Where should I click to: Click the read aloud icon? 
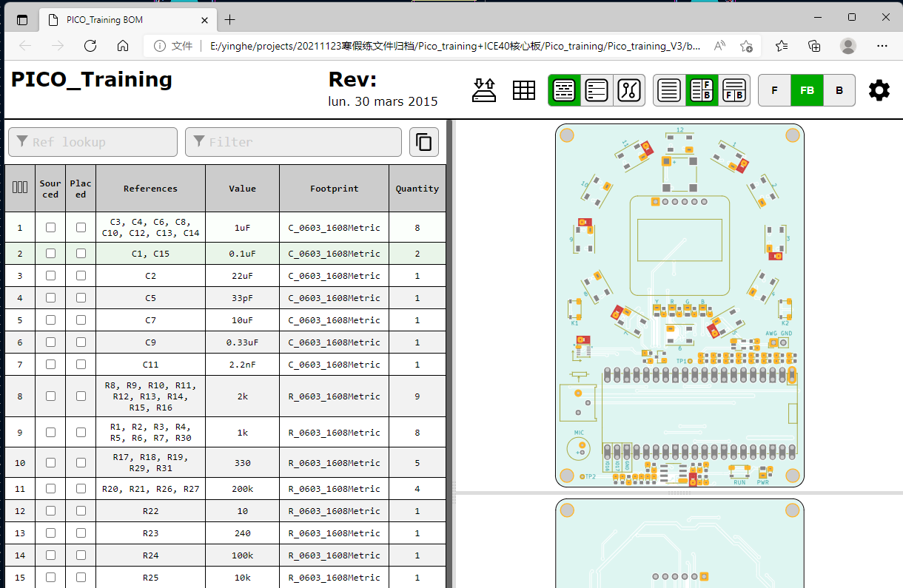(719, 46)
